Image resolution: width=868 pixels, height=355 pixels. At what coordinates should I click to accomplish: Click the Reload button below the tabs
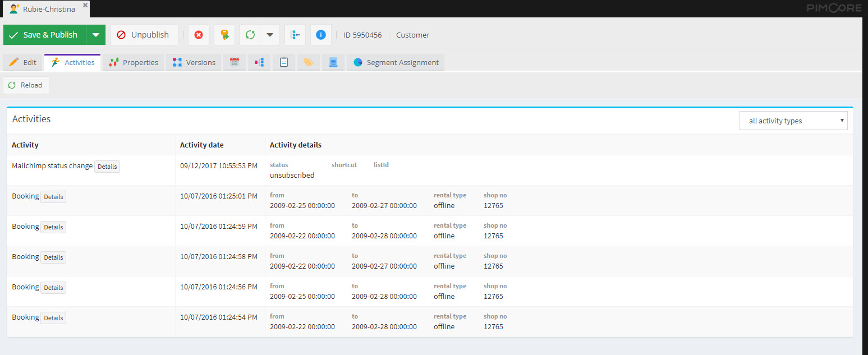(26, 85)
